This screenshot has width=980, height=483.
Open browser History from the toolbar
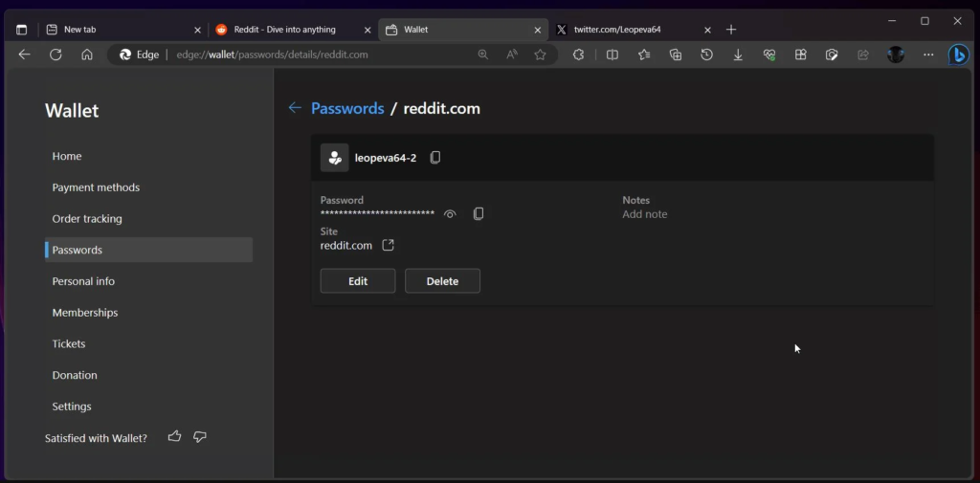pyautogui.click(x=706, y=55)
